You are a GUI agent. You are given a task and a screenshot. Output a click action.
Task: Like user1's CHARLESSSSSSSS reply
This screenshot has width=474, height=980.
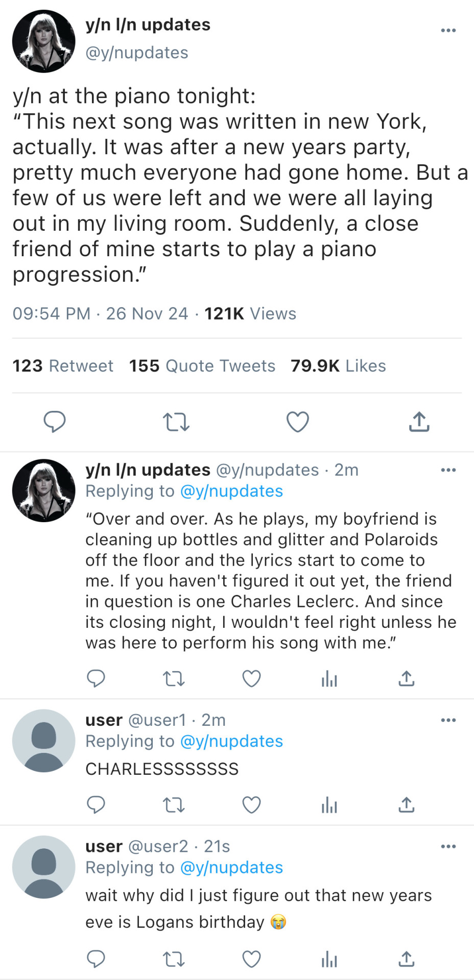coord(251,805)
